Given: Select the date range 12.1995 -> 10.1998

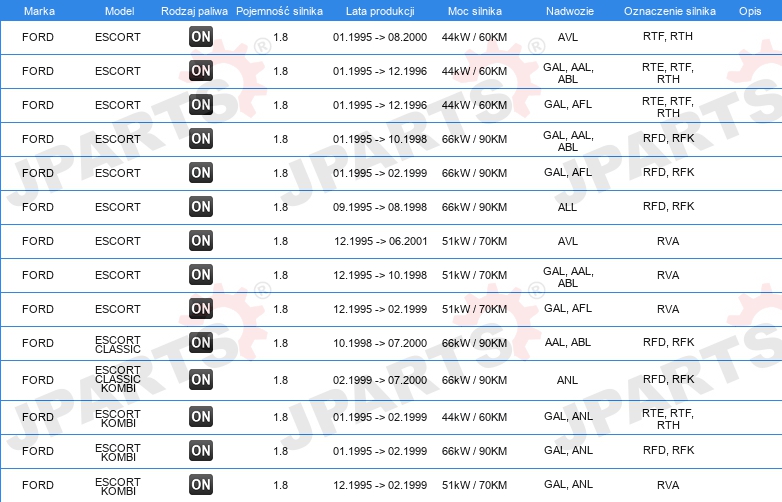Looking at the screenshot, I should [381, 275].
